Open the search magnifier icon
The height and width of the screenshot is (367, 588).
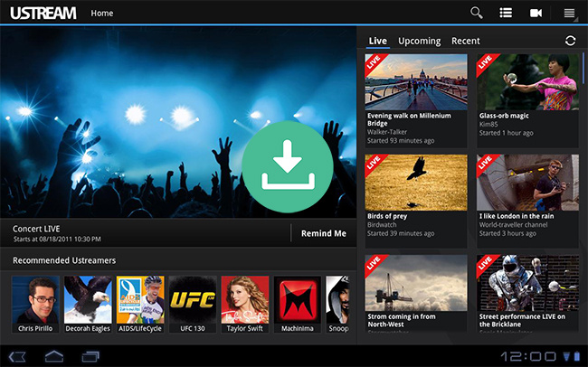click(x=476, y=13)
